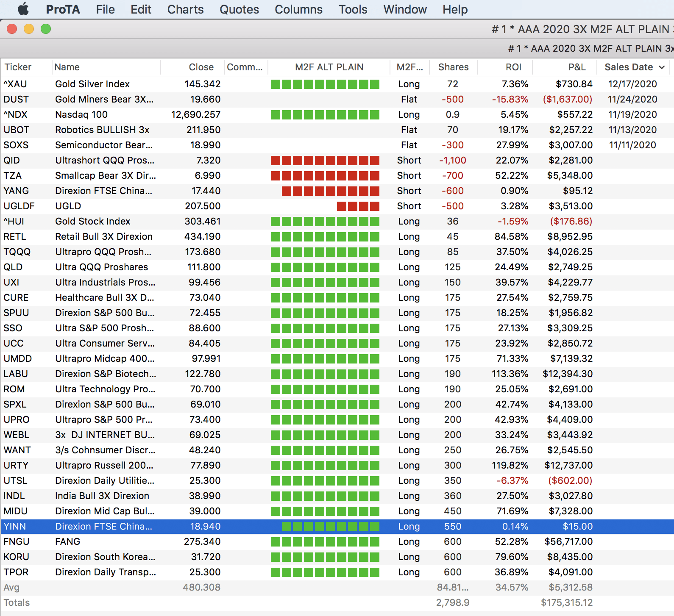Toggle sort arrow on Sales Date header

pos(662,67)
